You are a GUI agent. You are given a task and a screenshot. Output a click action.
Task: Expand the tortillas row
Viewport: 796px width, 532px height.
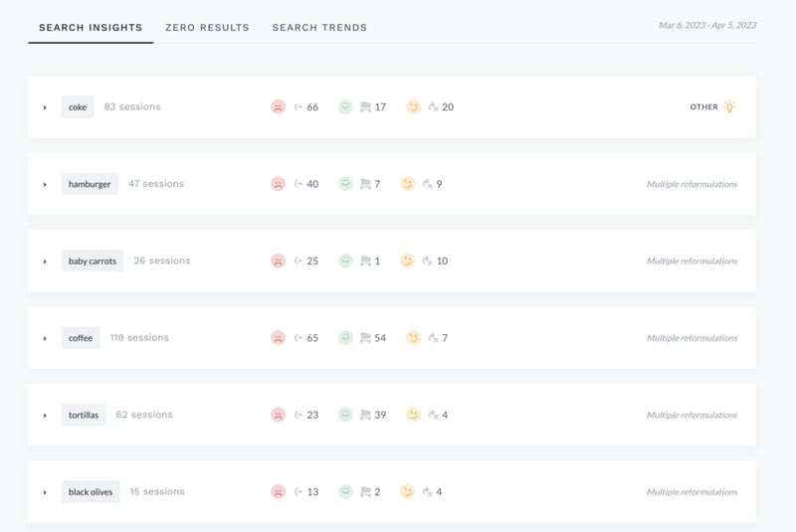pos(45,416)
